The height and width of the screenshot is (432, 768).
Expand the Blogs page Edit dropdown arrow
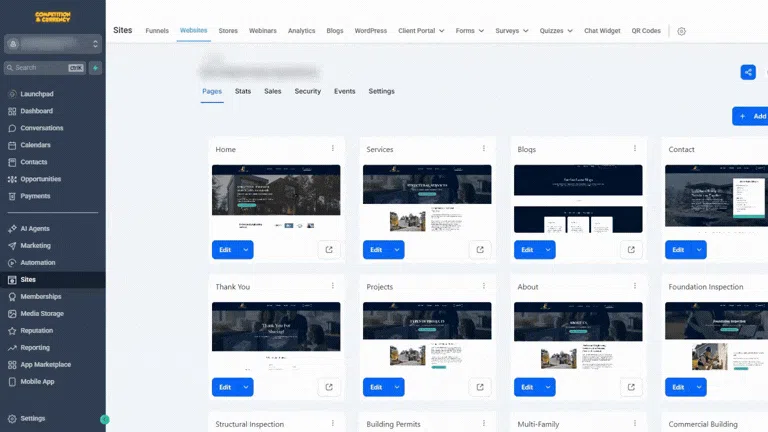tap(548, 250)
